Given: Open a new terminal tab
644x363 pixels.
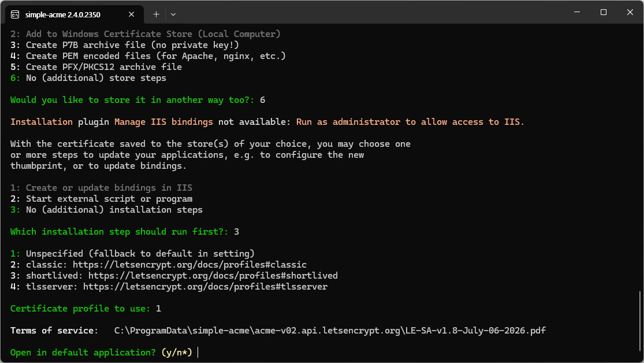Looking at the screenshot, I should coord(156,14).
